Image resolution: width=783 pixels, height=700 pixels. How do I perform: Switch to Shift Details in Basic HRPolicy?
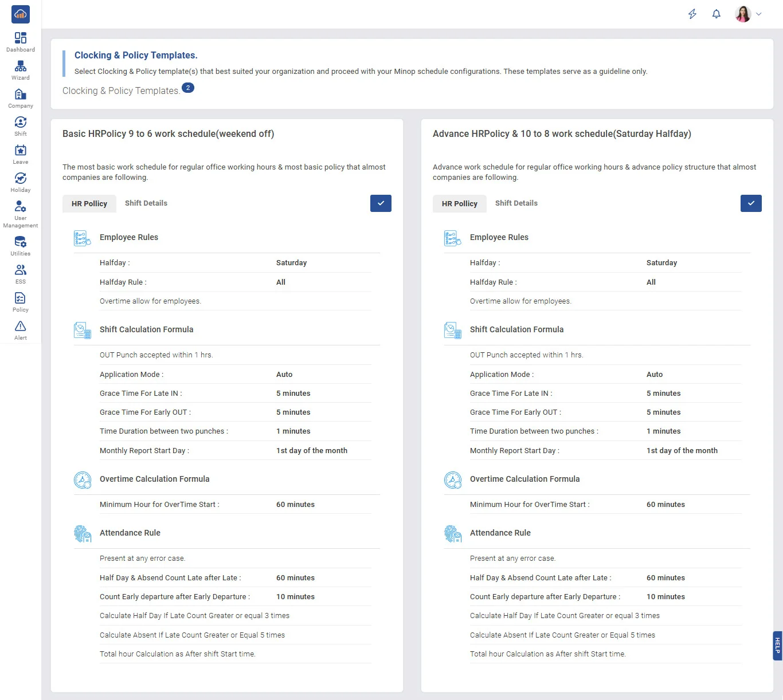pos(146,203)
